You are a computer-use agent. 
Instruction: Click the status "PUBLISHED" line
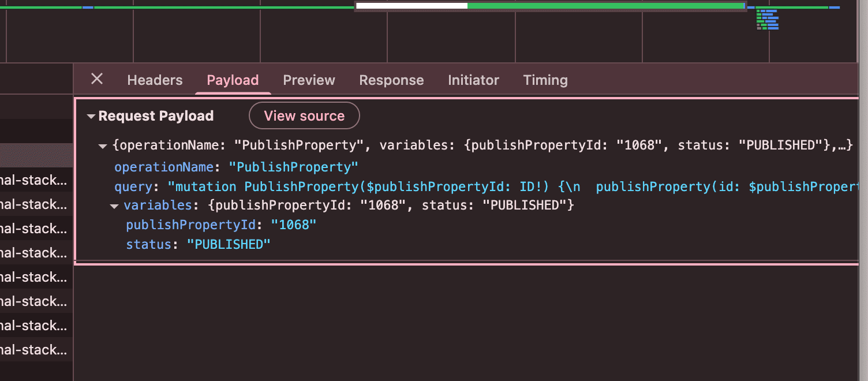(198, 245)
